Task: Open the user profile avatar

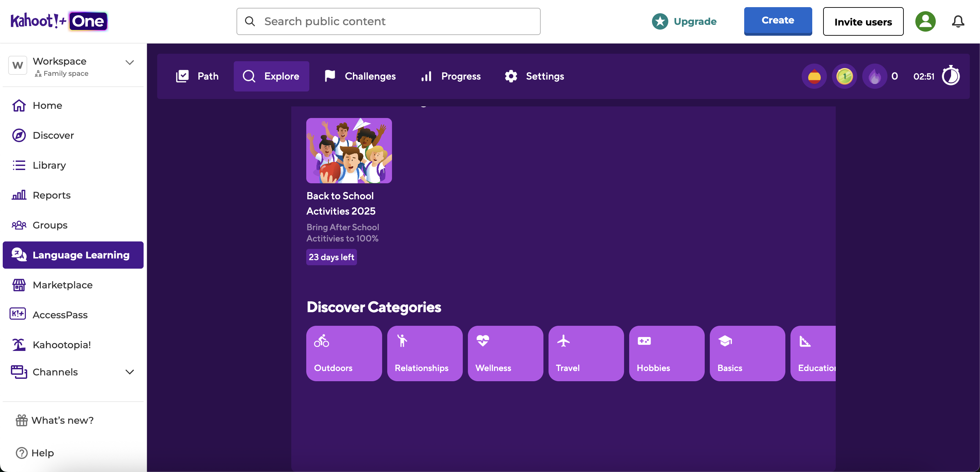Action: point(925,21)
